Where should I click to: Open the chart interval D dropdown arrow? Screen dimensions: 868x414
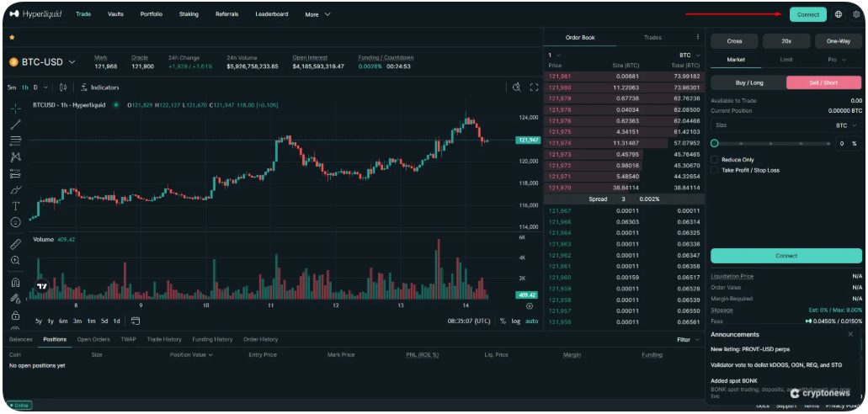pos(45,88)
